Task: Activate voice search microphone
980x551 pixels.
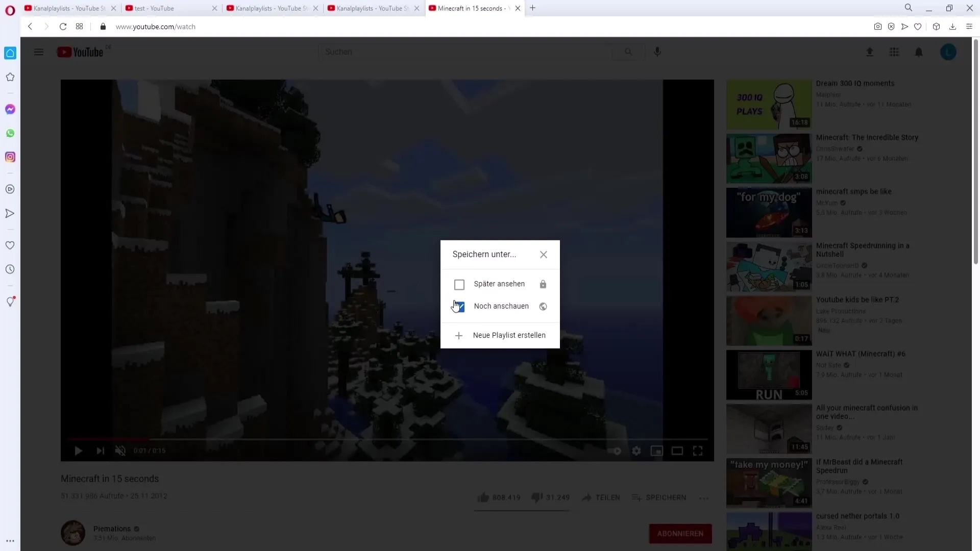Action: tap(657, 52)
